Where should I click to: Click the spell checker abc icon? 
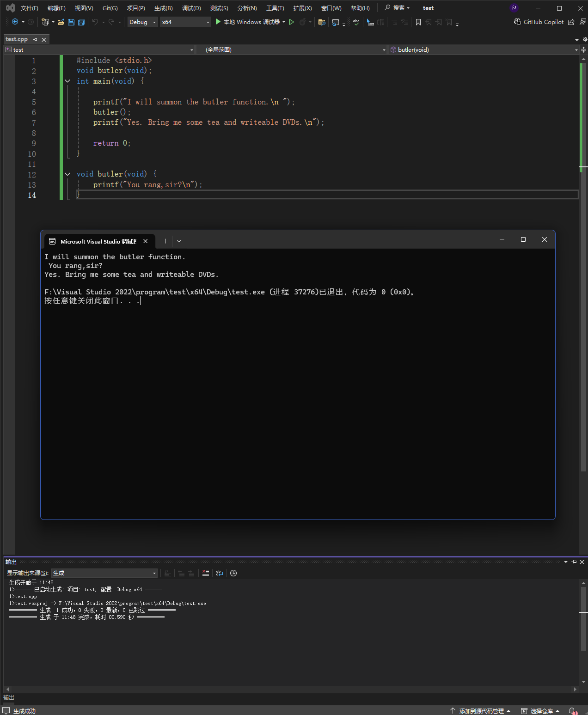(x=356, y=22)
